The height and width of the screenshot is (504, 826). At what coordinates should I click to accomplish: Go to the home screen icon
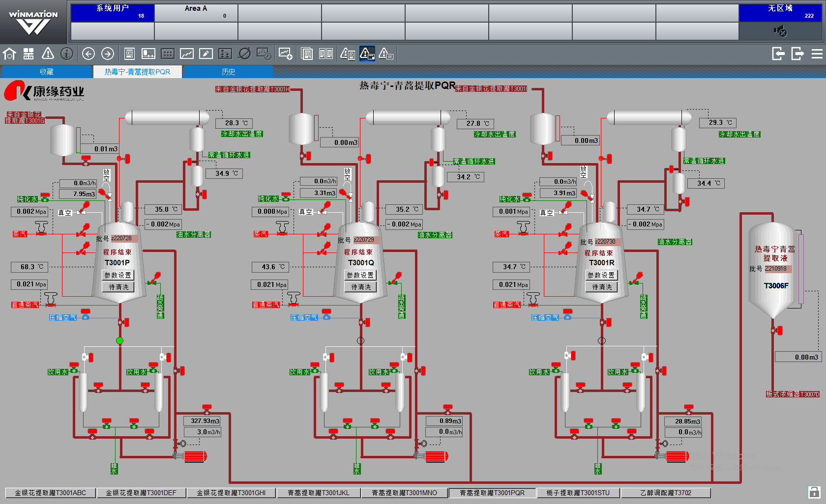click(x=9, y=54)
